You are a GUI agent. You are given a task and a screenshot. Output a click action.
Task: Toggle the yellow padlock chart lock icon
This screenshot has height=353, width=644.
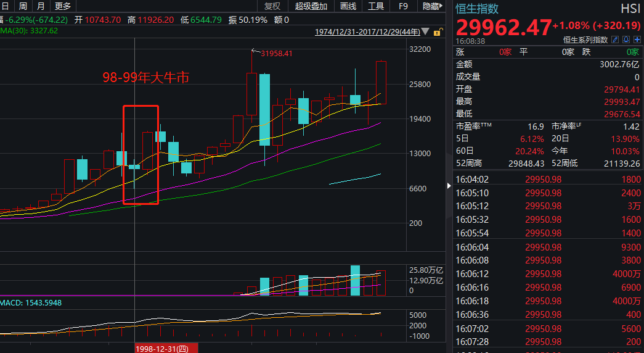[438, 31]
